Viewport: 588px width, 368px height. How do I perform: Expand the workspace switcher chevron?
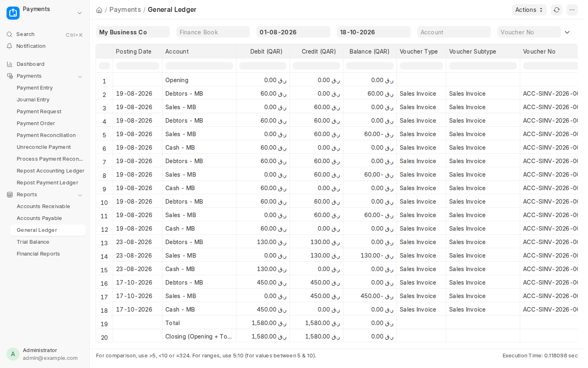point(80,13)
